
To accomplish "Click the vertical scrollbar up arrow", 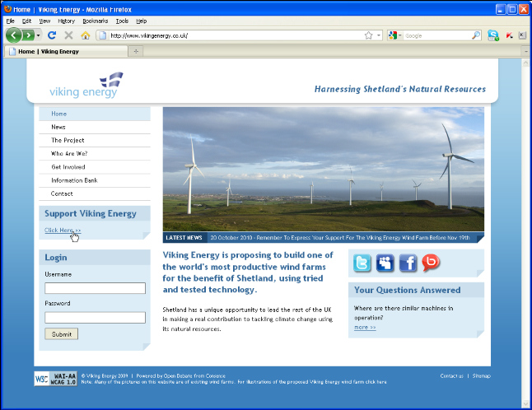I will [525, 63].
